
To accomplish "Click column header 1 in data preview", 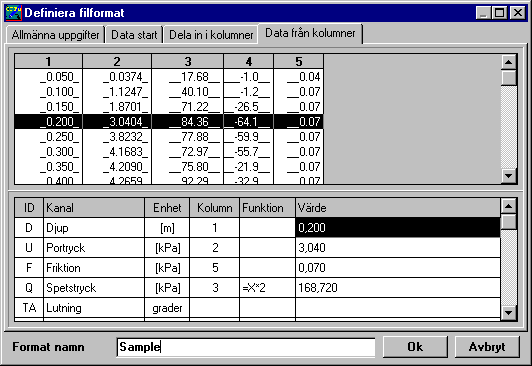I will click(x=49, y=61).
